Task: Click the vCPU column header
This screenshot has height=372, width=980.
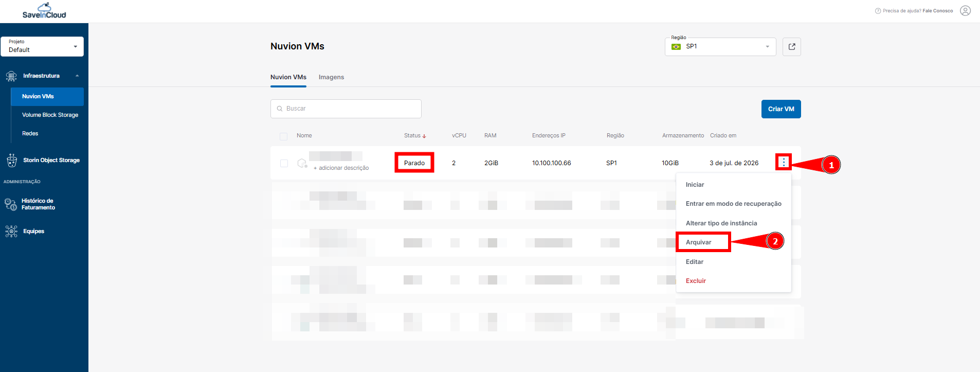Action: click(459, 136)
